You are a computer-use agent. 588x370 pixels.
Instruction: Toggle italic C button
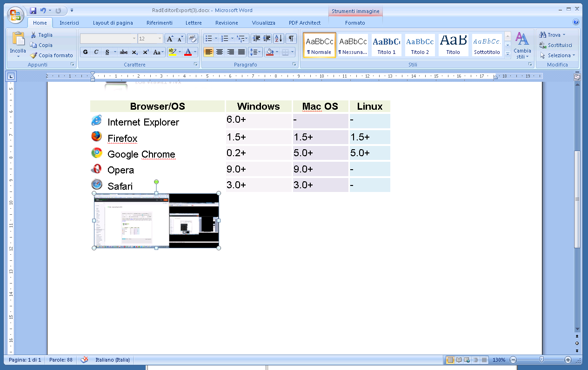pos(96,52)
